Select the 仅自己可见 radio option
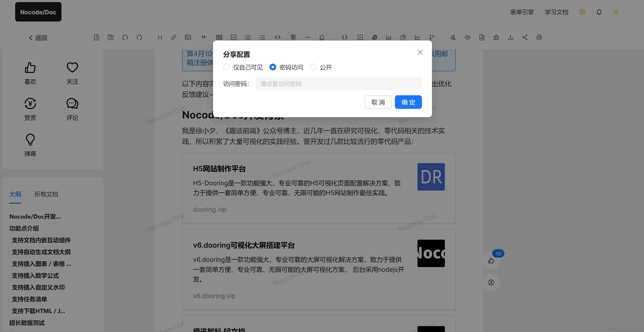The image size is (644, 332). (243, 67)
